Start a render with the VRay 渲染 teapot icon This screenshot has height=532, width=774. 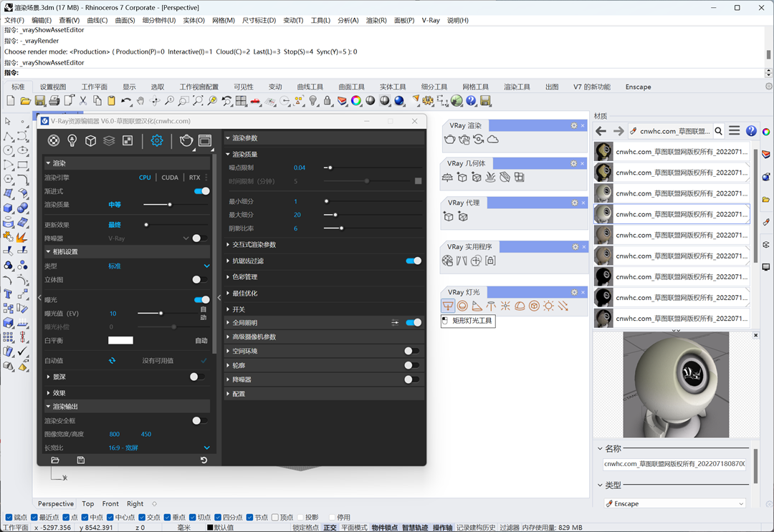(449, 139)
